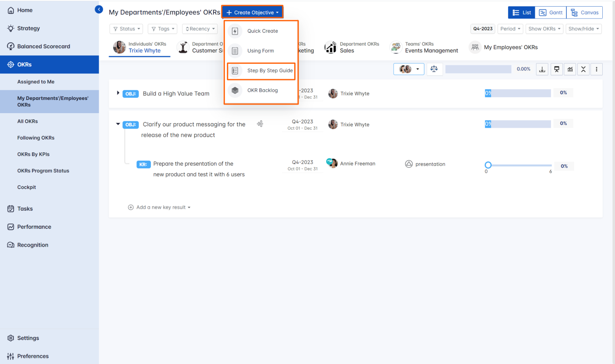Open the three-dot overflow menu icon
The image size is (615, 364).
tap(597, 69)
